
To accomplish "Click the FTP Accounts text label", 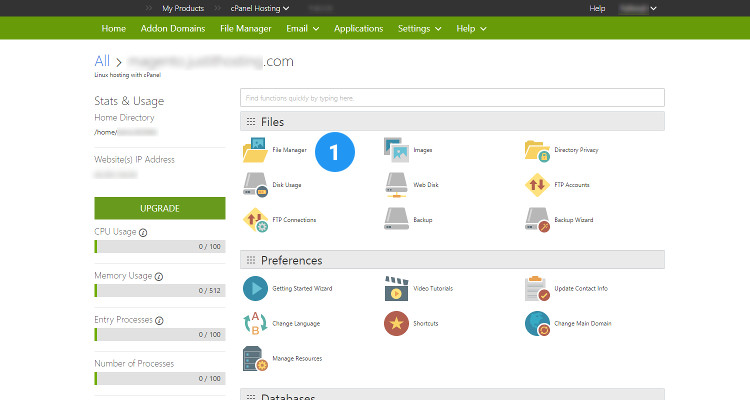I will click(x=572, y=185).
